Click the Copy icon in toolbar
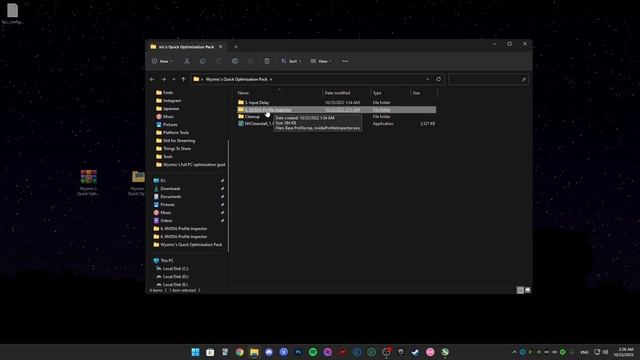This screenshot has height=360, width=640. coord(203,61)
